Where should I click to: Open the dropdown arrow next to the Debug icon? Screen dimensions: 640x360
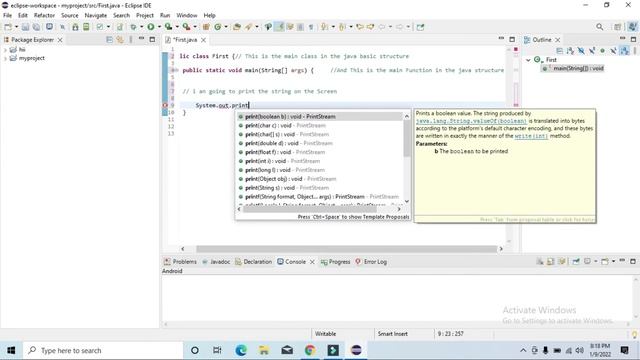click(x=142, y=27)
